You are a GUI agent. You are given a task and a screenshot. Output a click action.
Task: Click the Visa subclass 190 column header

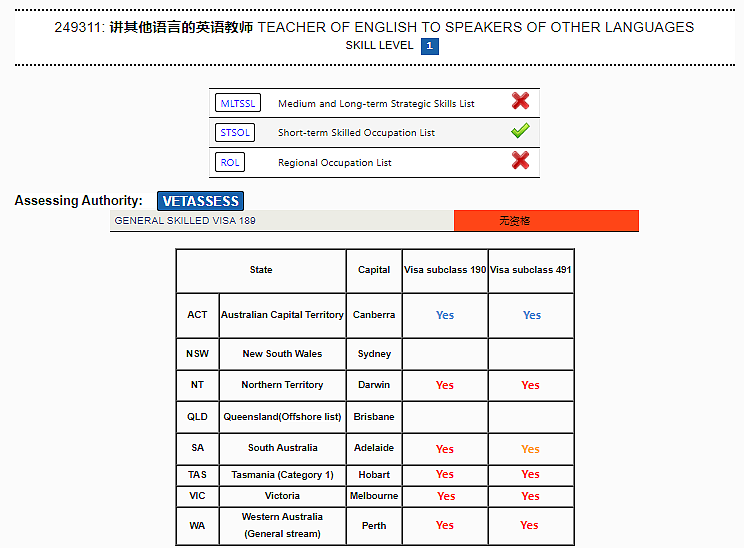click(445, 270)
